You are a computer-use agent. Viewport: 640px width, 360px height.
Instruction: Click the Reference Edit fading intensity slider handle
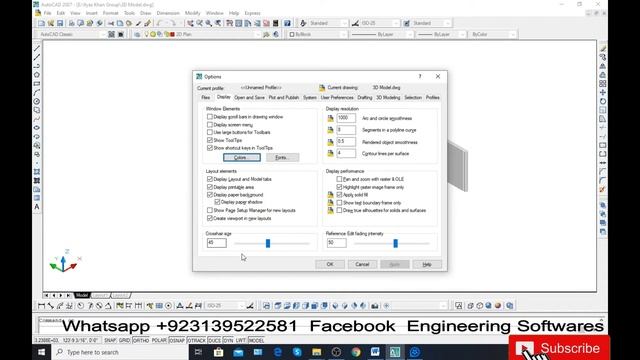pyautogui.click(x=395, y=243)
